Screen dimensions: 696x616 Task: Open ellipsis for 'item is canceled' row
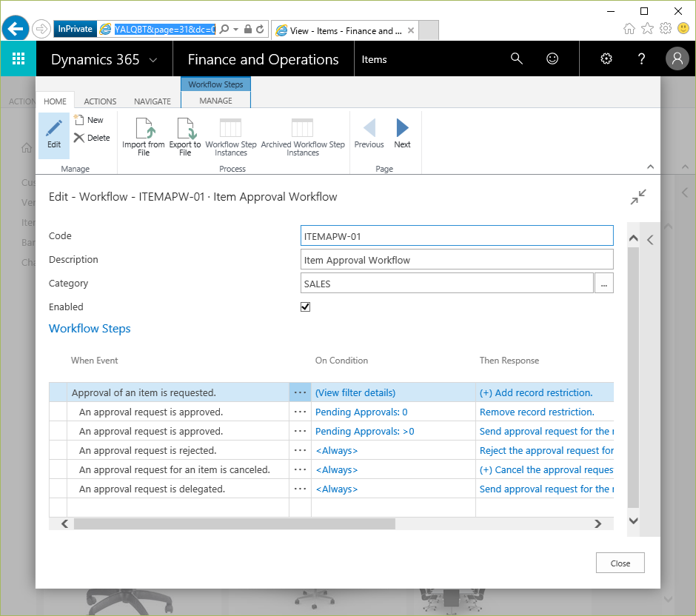[x=300, y=469]
